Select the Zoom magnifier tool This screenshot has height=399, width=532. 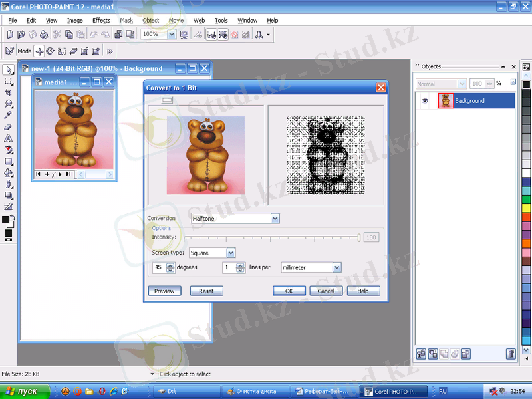(x=9, y=104)
